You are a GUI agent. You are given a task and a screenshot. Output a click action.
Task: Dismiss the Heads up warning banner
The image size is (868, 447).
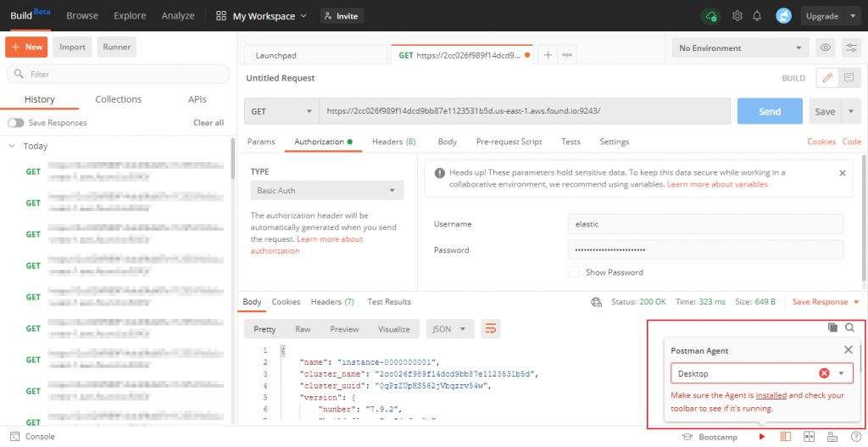[x=842, y=173]
